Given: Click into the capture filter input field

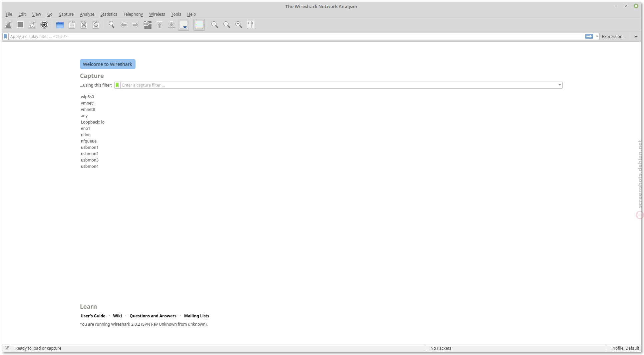Looking at the screenshot, I should (x=339, y=85).
